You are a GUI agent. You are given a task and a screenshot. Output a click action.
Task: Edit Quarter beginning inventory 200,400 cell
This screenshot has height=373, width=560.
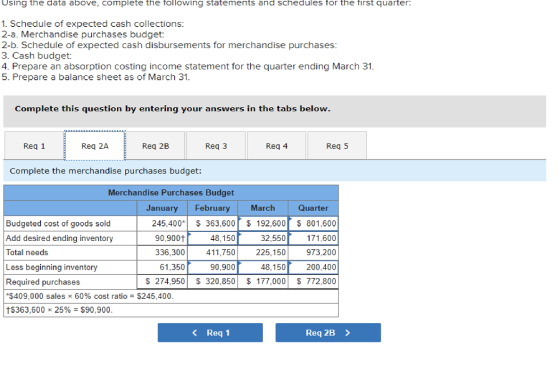(313, 267)
